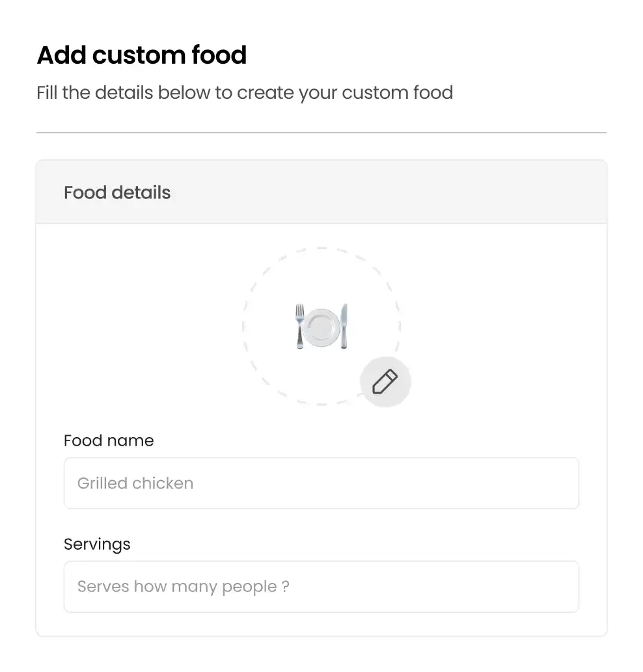Click the Food details section header
This screenshot has width=643, height=672.
pyautogui.click(x=117, y=193)
